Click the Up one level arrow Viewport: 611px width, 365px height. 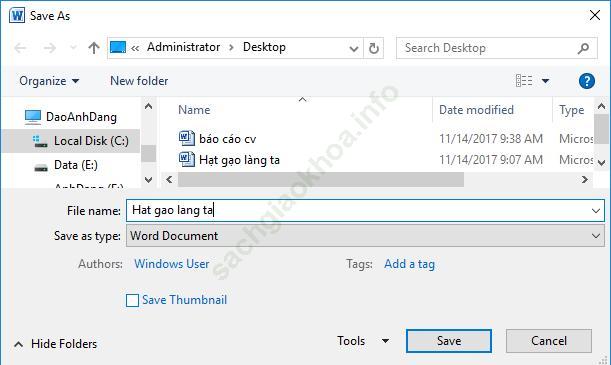pyautogui.click(x=94, y=48)
